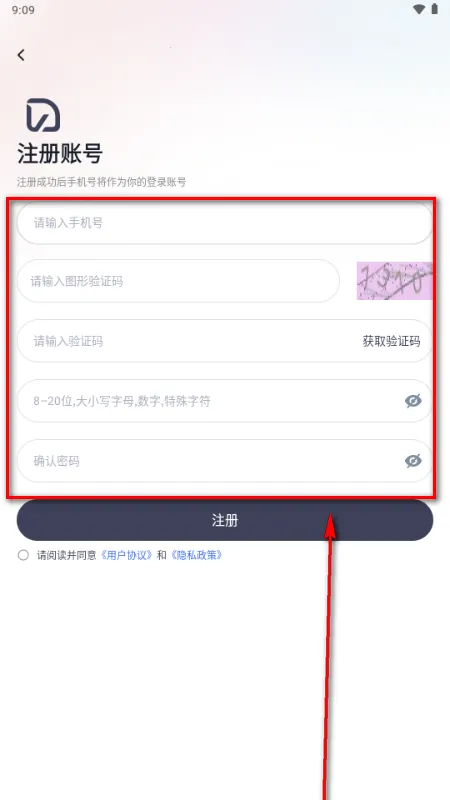Toggle password visibility eye icon
Viewport: 450px width, 800px height.
(413, 401)
